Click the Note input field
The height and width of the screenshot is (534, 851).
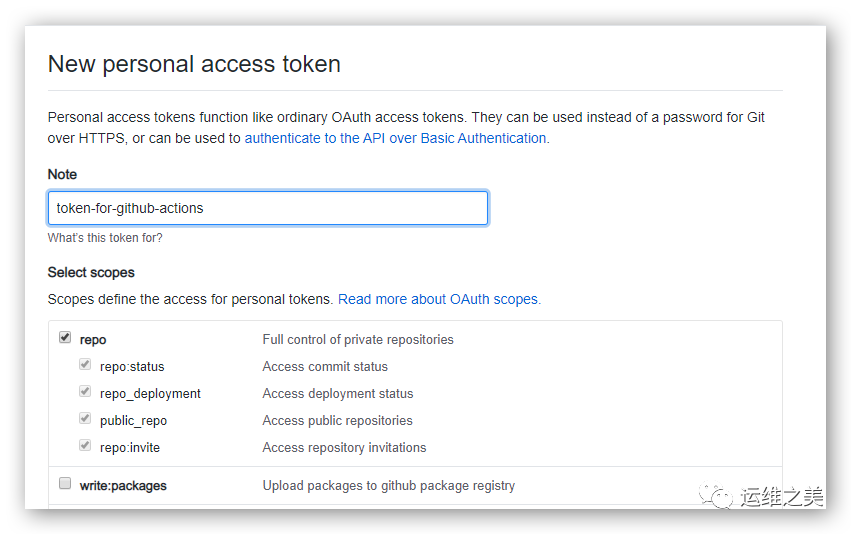tap(268, 208)
